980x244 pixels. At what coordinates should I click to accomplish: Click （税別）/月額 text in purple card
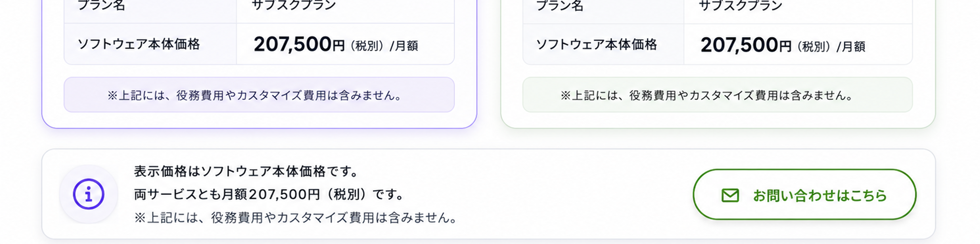(x=384, y=46)
